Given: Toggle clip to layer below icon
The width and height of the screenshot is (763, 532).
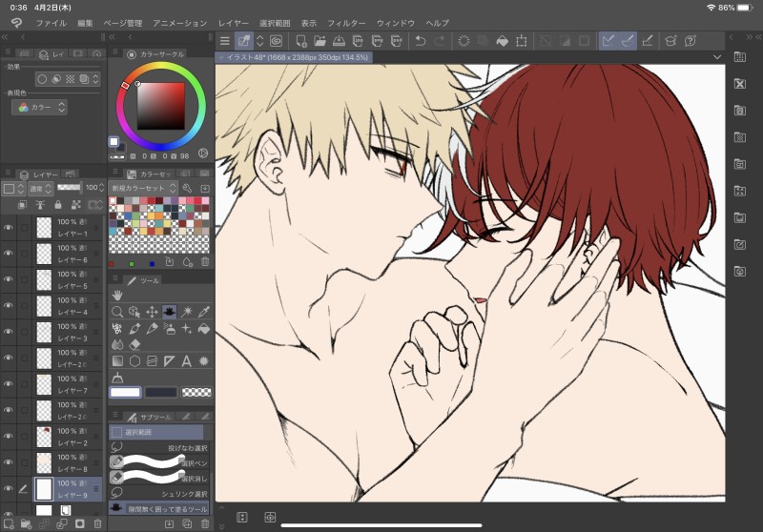Looking at the screenshot, I should click(x=22, y=205).
